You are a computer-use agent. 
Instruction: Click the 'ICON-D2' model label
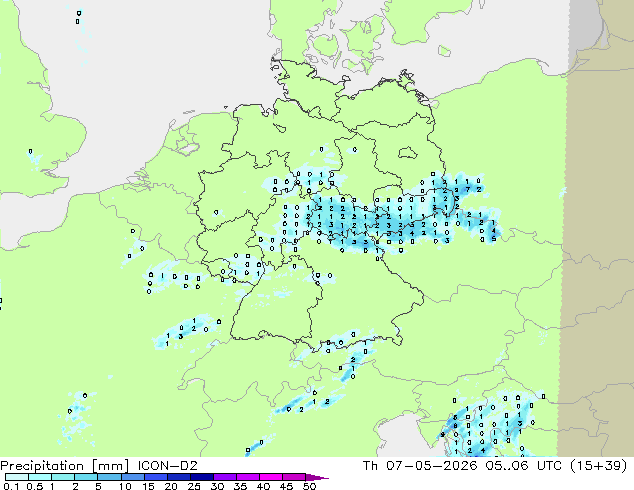point(168,466)
